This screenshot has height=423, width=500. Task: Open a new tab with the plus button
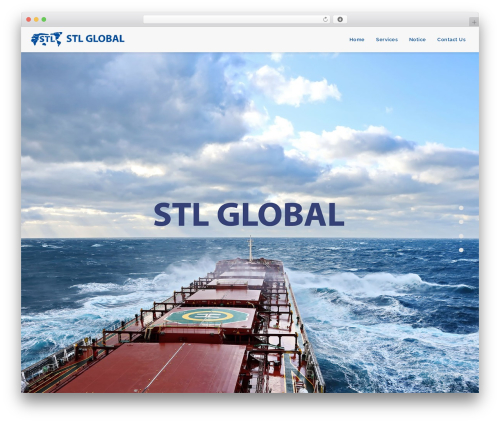point(474,22)
